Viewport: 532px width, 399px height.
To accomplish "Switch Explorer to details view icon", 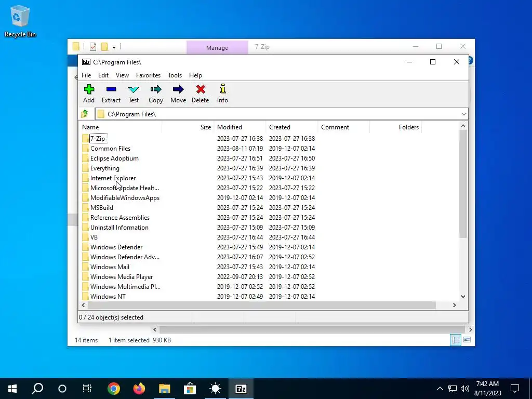I will [456, 340].
